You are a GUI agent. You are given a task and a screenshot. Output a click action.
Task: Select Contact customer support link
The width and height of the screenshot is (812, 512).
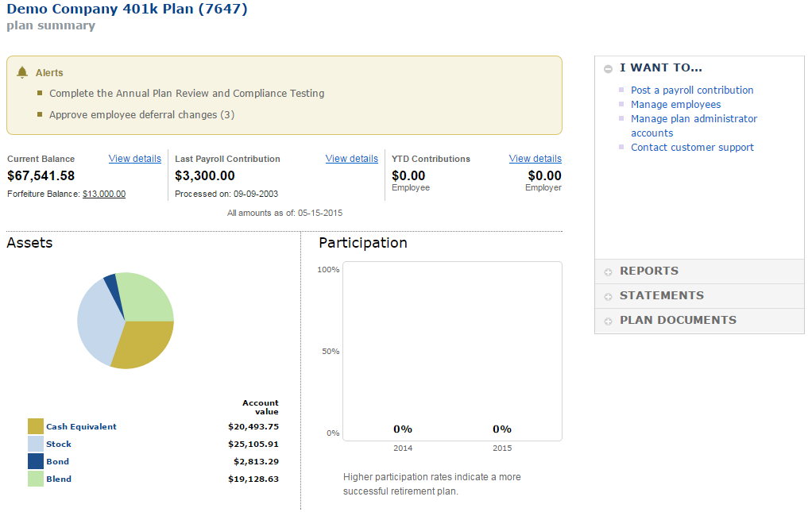pos(692,148)
